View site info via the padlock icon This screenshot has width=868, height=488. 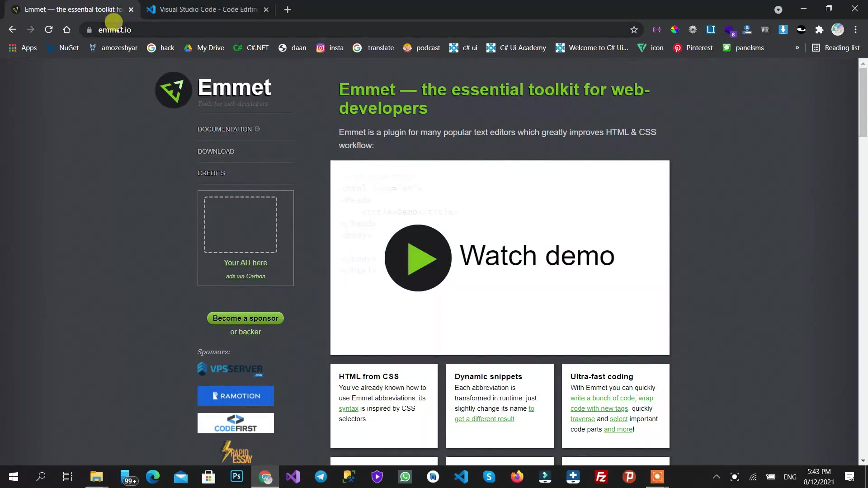pos(89,30)
